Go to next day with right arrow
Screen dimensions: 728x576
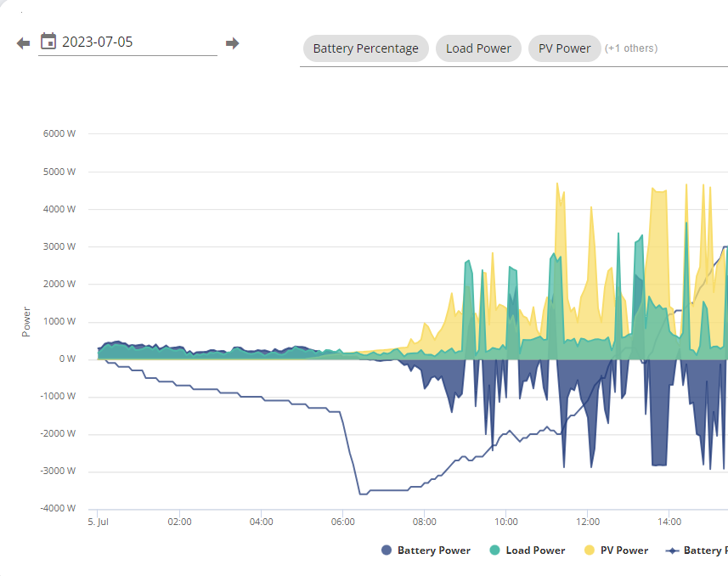pyautogui.click(x=232, y=43)
